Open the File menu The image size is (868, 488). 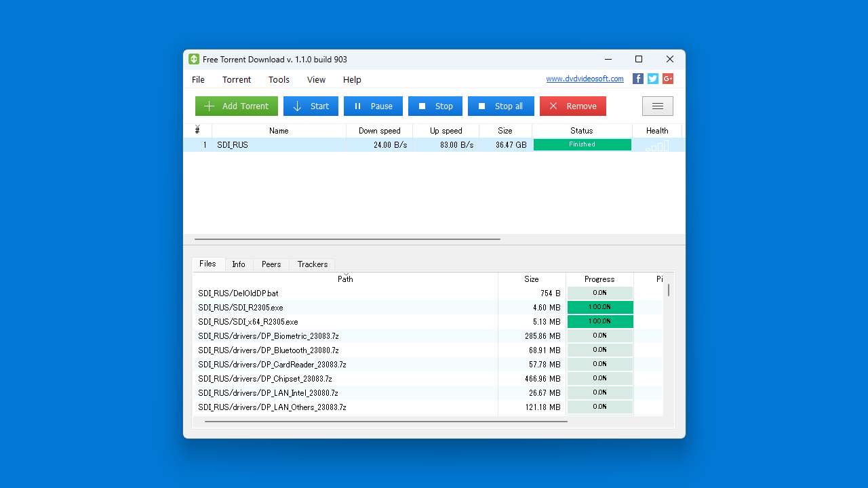click(x=198, y=79)
